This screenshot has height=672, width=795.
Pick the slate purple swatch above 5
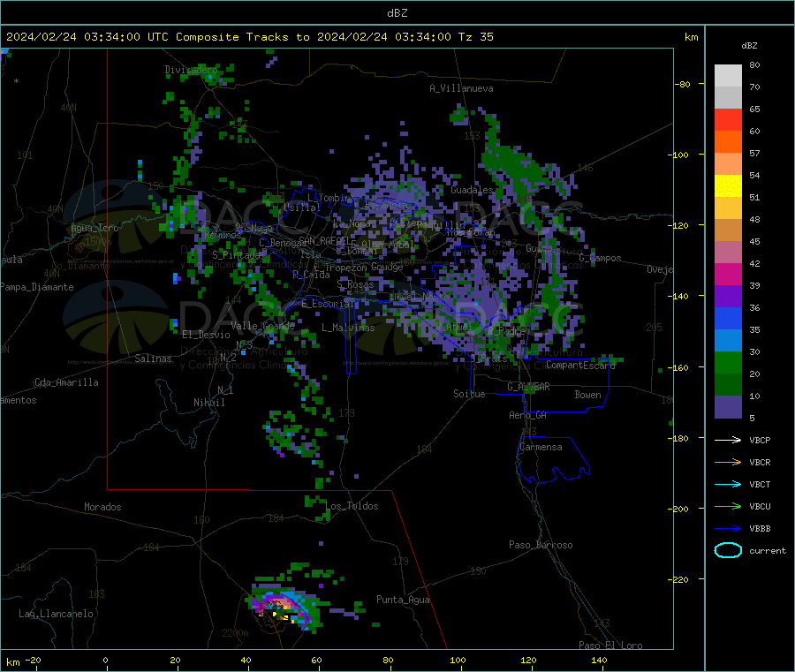click(x=728, y=407)
